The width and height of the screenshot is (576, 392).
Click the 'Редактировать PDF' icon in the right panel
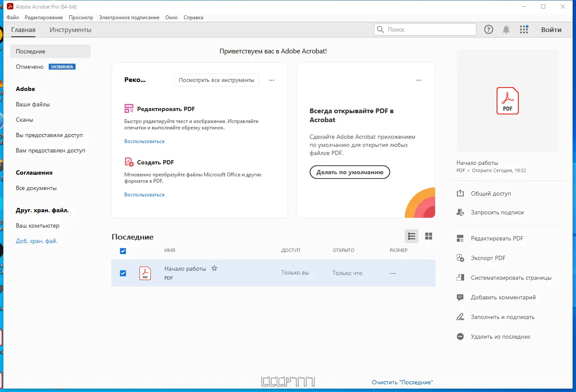(x=460, y=238)
